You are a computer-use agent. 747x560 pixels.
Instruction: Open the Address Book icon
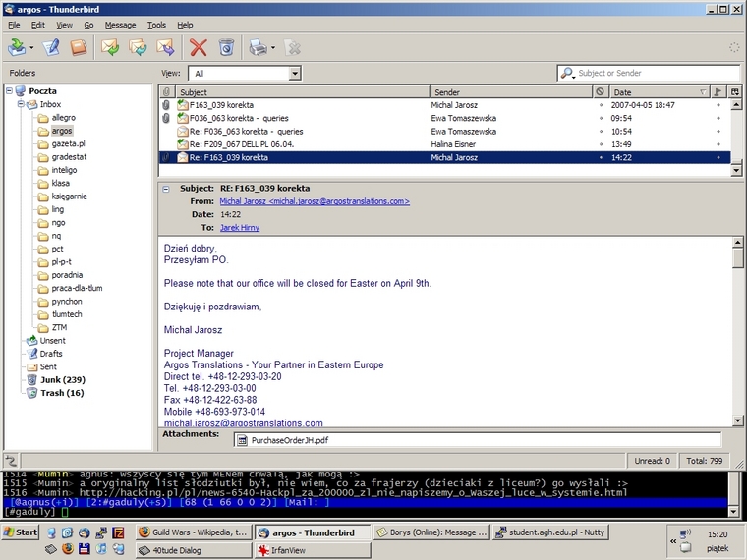click(x=79, y=47)
